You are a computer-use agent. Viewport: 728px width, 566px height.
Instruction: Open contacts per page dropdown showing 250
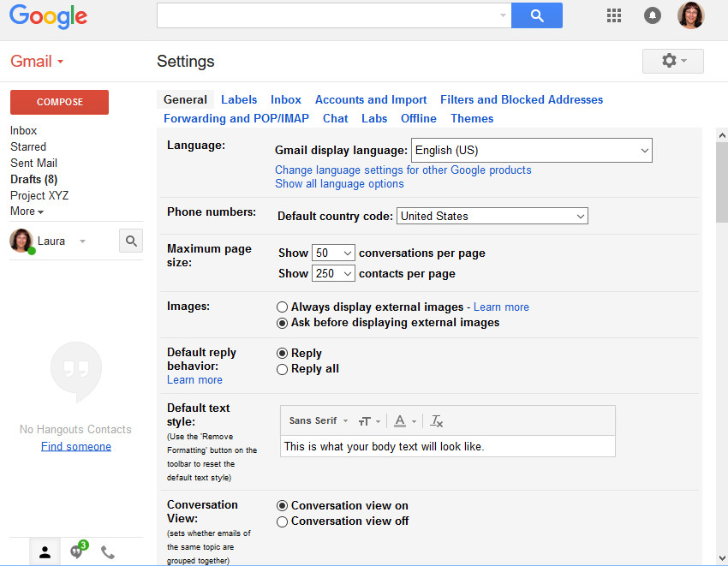click(x=333, y=273)
